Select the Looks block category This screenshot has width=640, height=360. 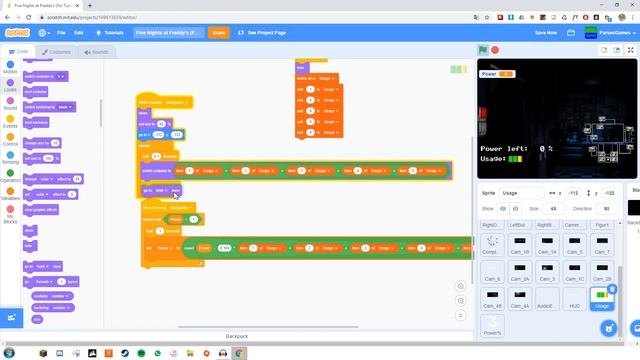(10, 85)
